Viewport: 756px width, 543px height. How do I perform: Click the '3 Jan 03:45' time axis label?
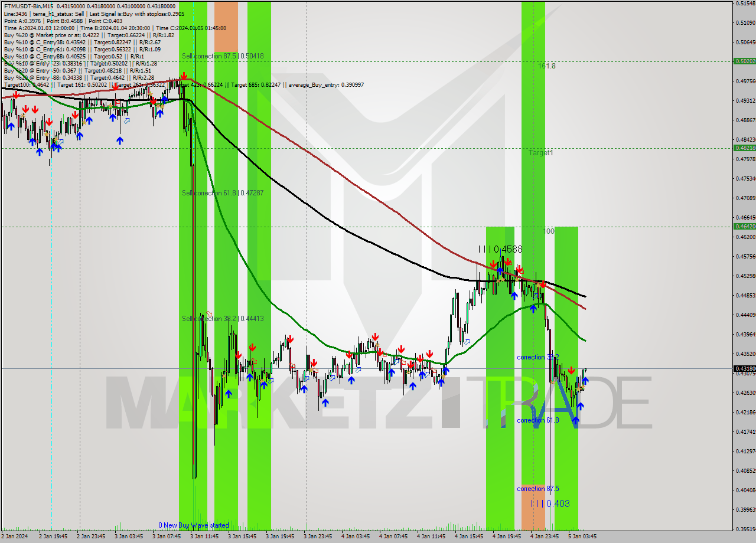(x=129, y=537)
